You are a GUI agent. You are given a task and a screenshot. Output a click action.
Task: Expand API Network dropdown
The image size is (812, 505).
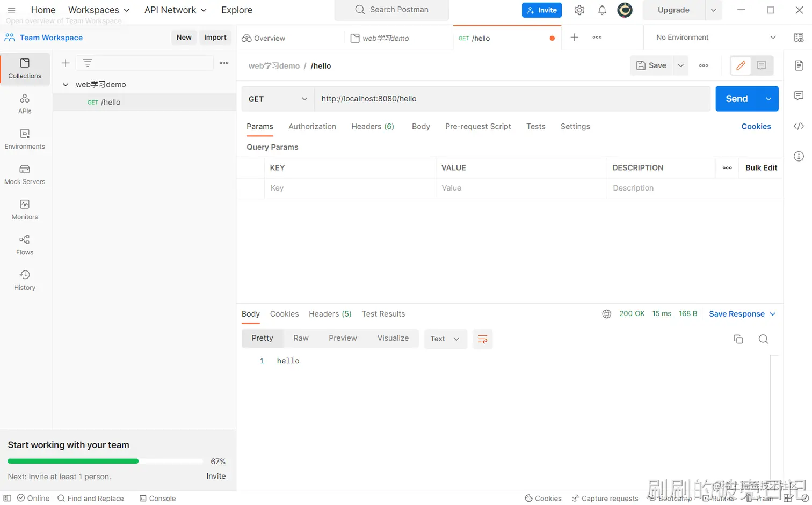[176, 10]
